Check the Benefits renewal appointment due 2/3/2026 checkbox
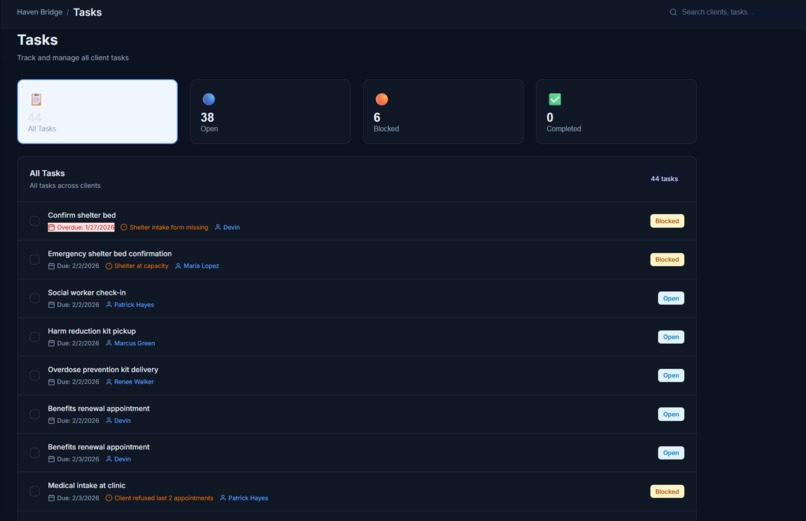The image size is (806, 521). point(34,453)
